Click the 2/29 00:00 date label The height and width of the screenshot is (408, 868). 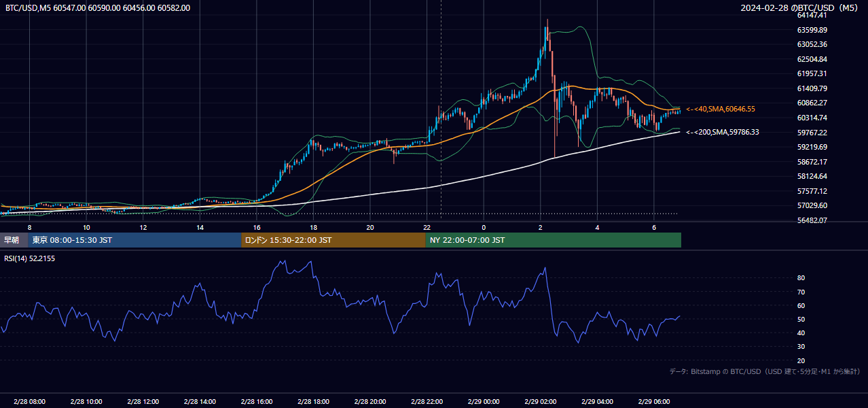[484, 402]
